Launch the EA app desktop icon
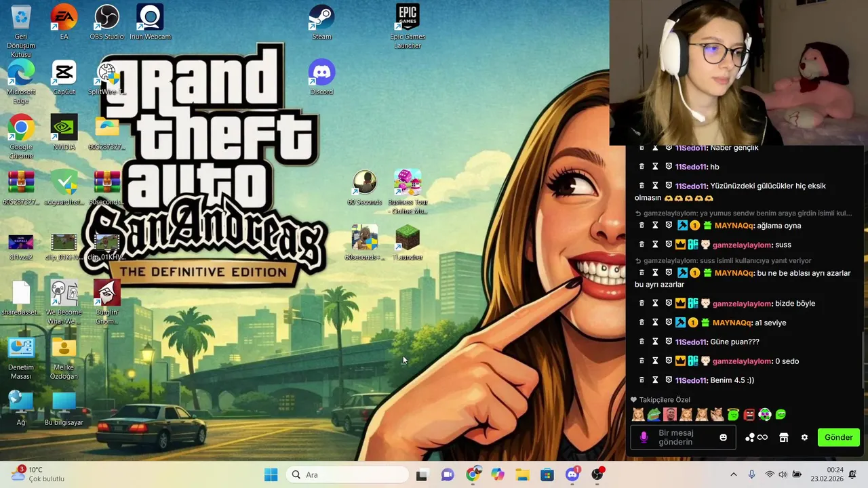The width and height of the screenshot is (868, 488). [x=64, y=22]
